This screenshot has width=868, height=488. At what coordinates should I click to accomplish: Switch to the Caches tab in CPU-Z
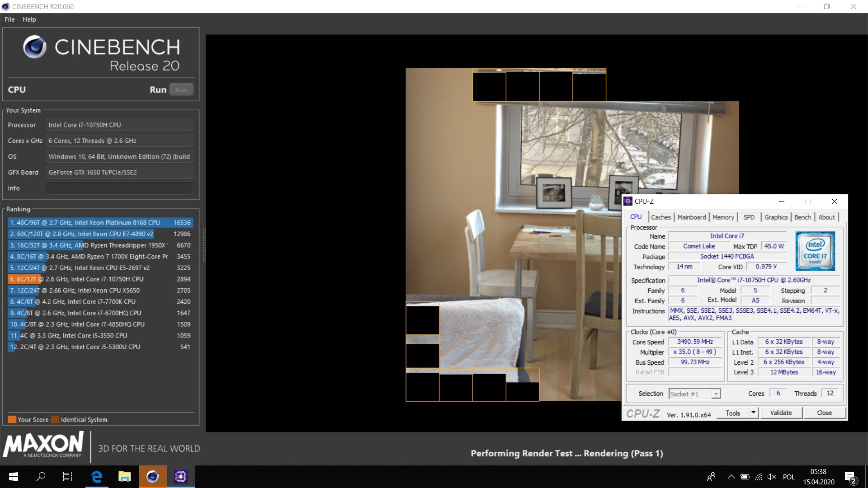(661, 217)
